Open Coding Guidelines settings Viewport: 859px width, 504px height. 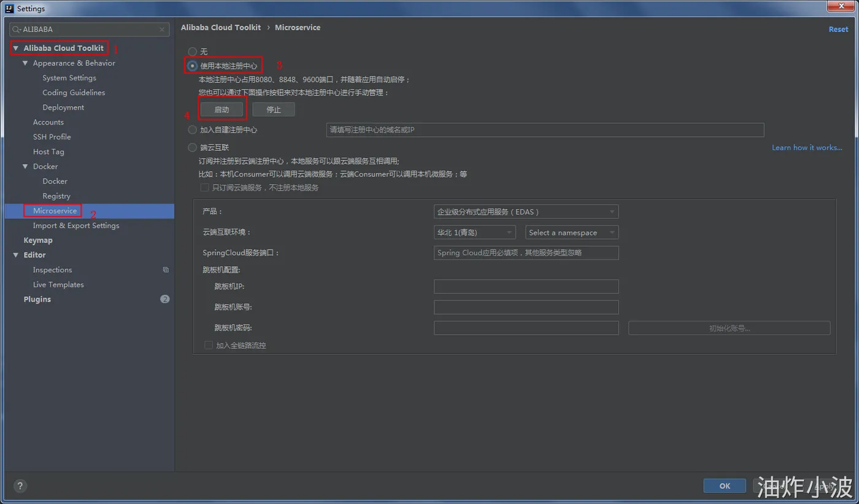coord(74,93)
